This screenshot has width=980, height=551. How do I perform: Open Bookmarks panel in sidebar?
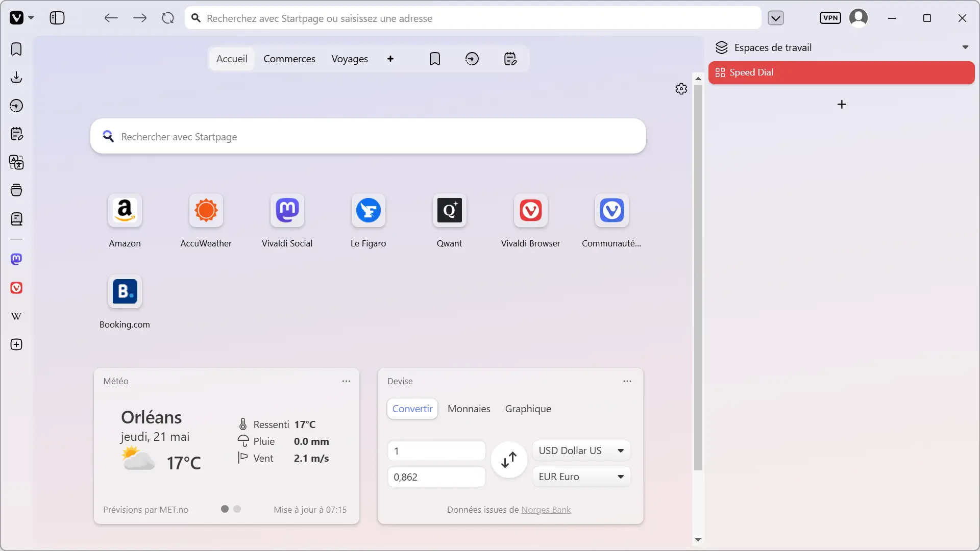(x=16, y=49)
